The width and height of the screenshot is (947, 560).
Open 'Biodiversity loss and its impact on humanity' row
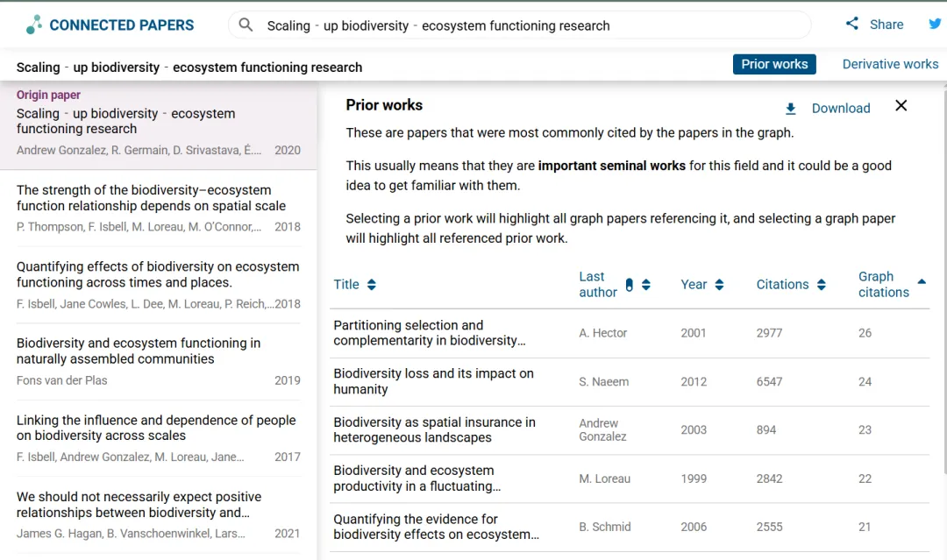433,381
